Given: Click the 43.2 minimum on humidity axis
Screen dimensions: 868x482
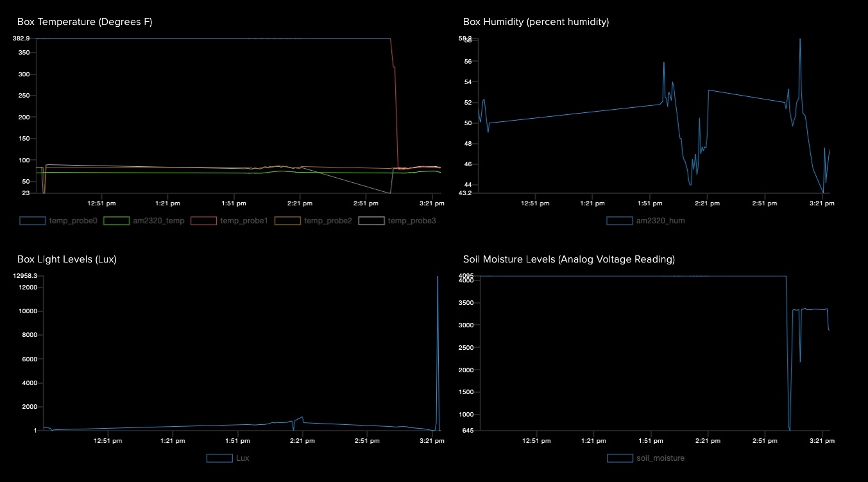Looking at the screenshot, I should [465, 193].
